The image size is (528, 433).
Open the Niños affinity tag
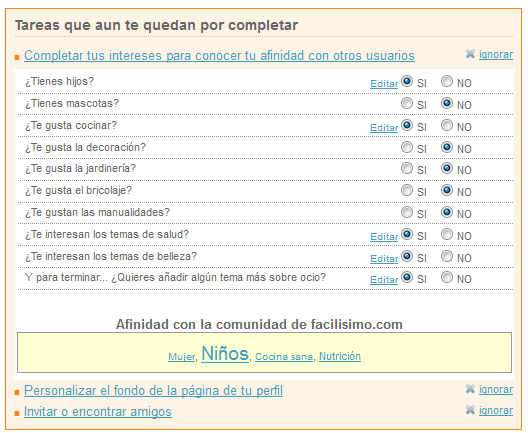pyautogui.click(x=225, y=354)
